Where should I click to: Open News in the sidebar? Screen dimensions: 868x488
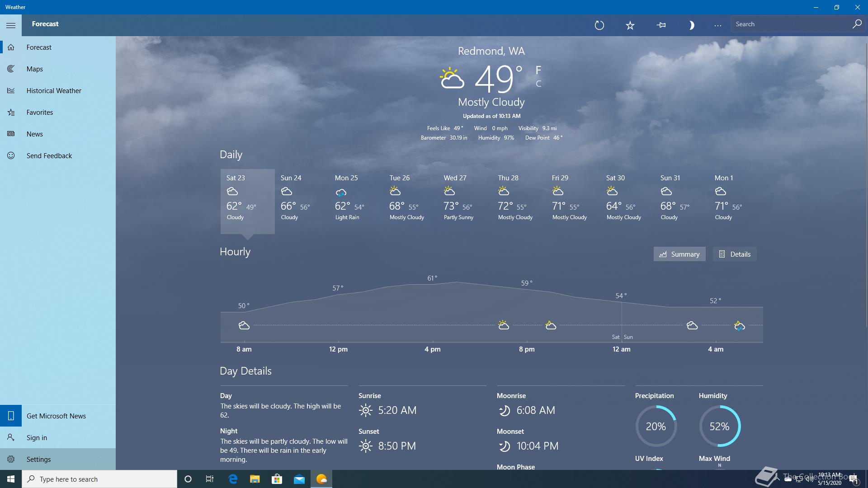[58, 134]
